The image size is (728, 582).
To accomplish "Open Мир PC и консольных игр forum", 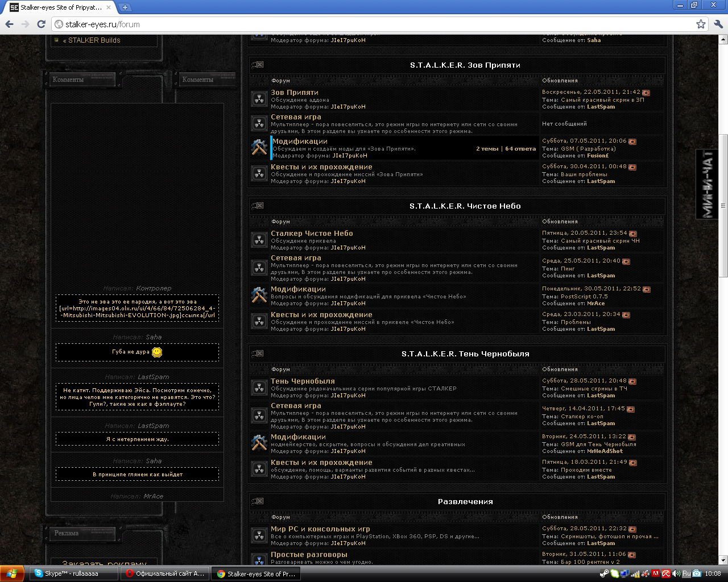I will point(320,529).
